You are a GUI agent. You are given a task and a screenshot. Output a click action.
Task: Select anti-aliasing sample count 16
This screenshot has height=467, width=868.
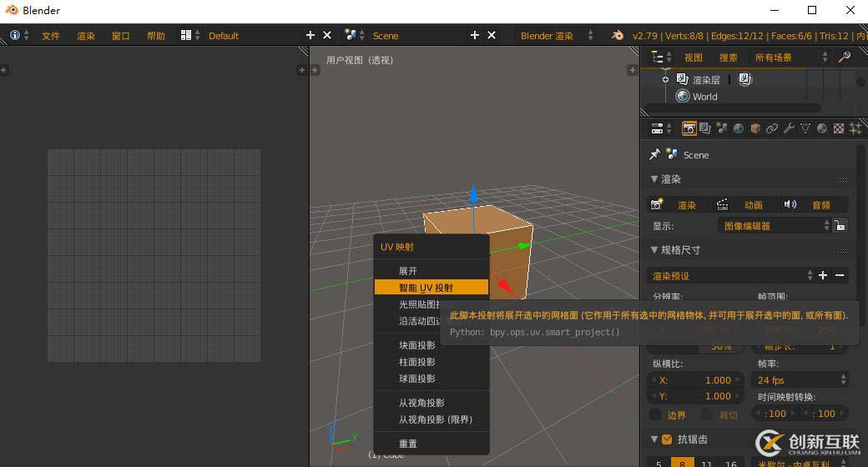pos(731,464)
